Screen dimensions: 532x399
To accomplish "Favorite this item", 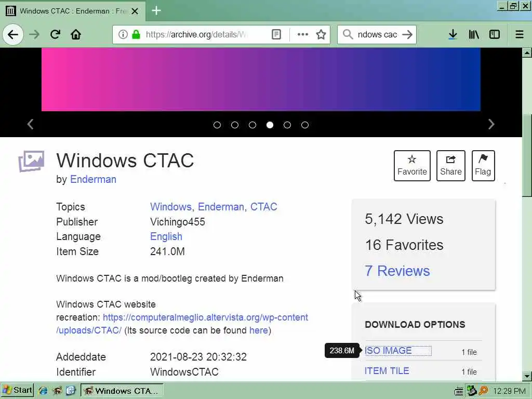I will pos(412,166).
